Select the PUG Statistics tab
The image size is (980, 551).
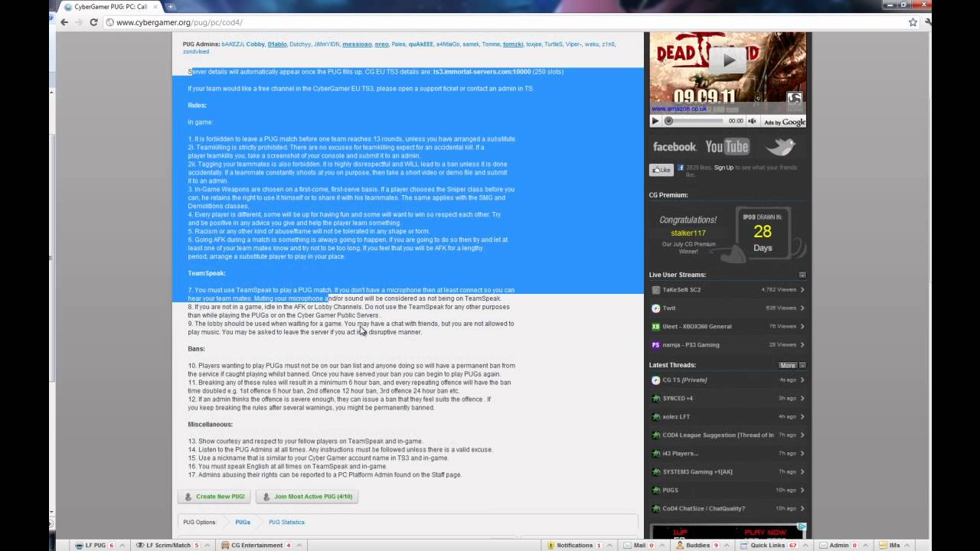[x=286, y=522]
